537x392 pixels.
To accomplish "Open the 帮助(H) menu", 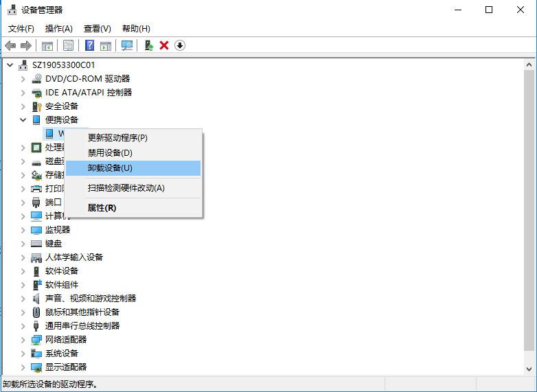I will pos(136,28).
